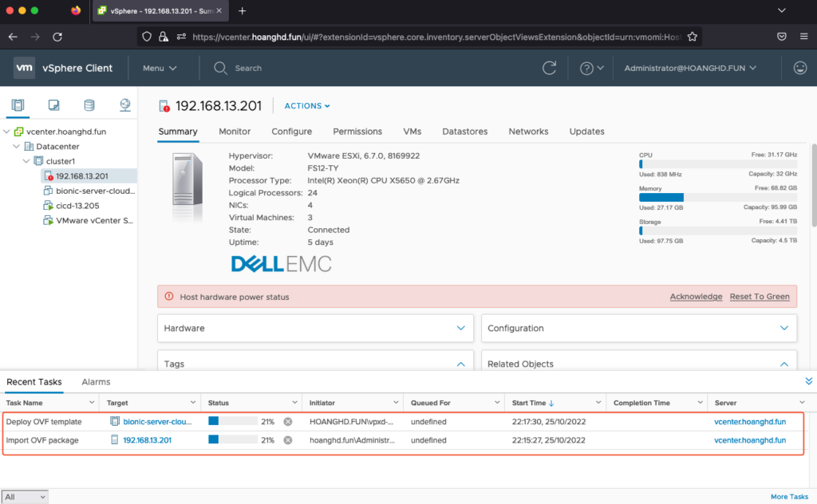
Task: Open Status column filter arrow
Action: (x=294, y=403)
